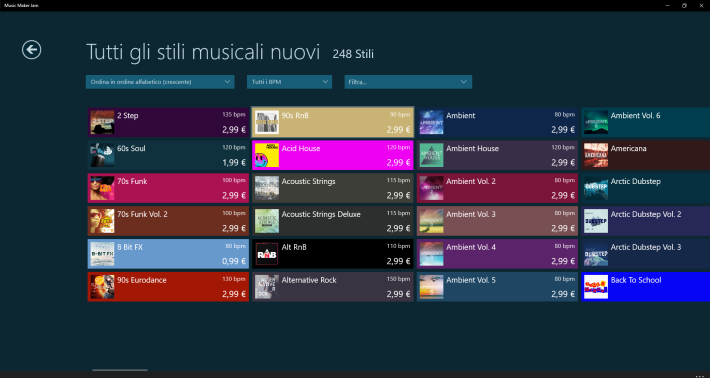
Task: Select the Arctic Dubstep Vol. 2 title
Action: tap(646, 215)
